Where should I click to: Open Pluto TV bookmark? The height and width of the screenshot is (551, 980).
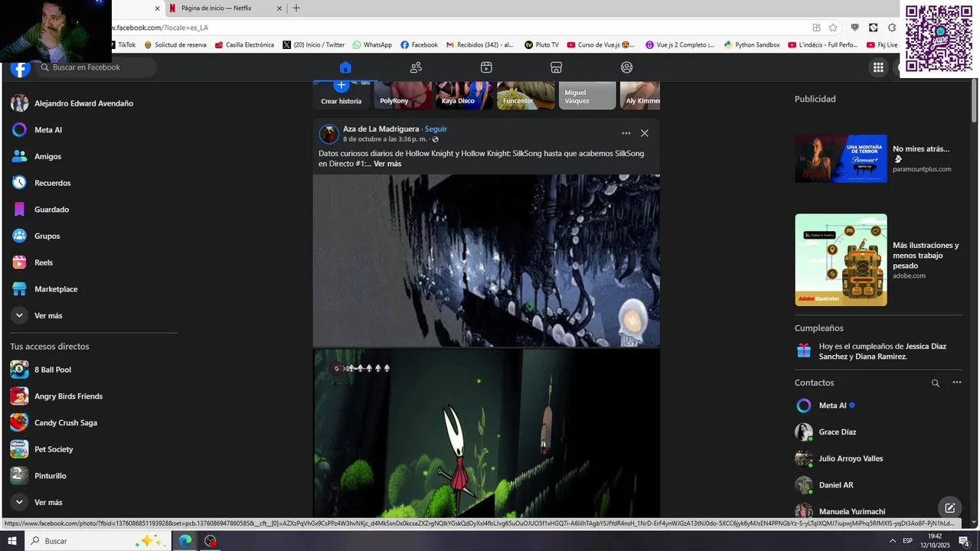pos(541,45)
